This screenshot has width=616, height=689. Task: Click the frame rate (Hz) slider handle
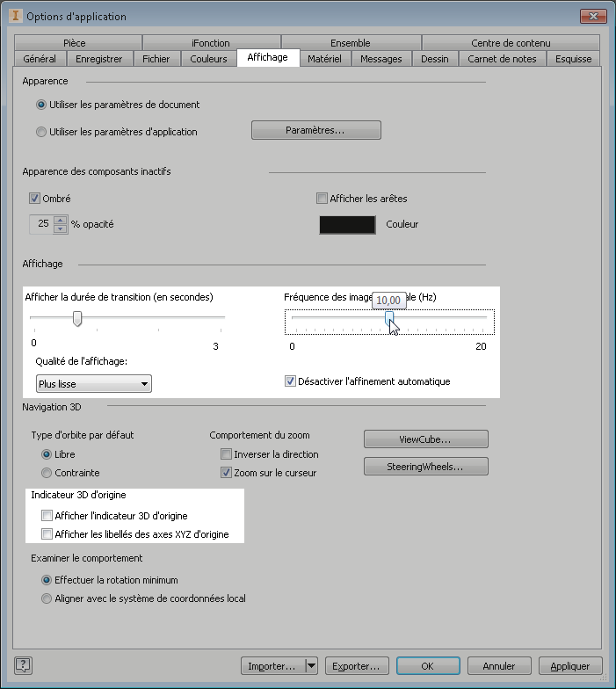389,318
